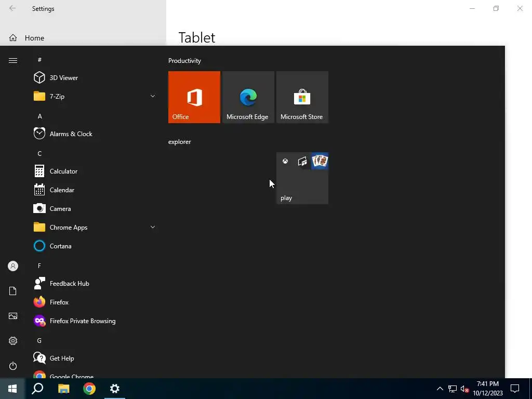The width and height of the screenshot is (532, 399).
Task: Click the Xbox icon in play folder
Action: pos(285,161)
